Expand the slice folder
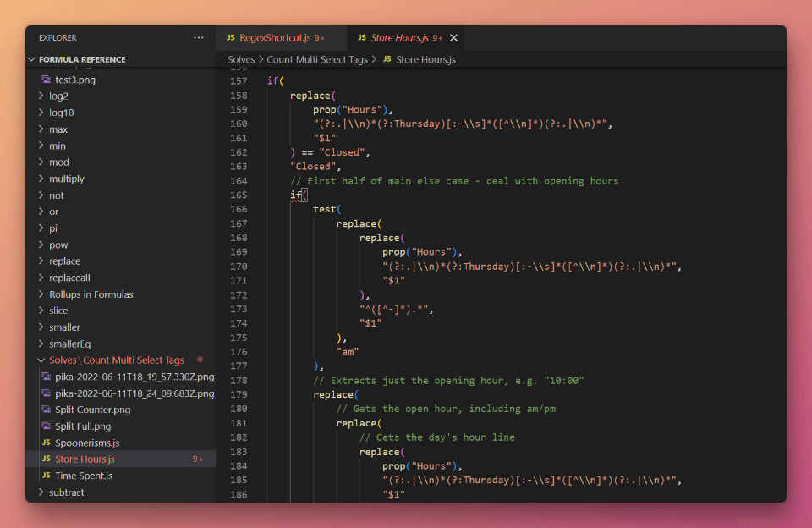This screenshot has width=812, height=528. 58,311
